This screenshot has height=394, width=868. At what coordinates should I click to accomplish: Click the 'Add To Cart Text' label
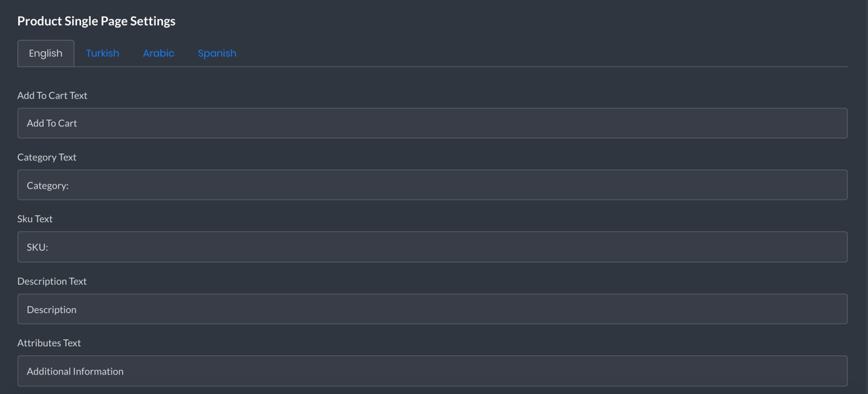tap(52, 95)
